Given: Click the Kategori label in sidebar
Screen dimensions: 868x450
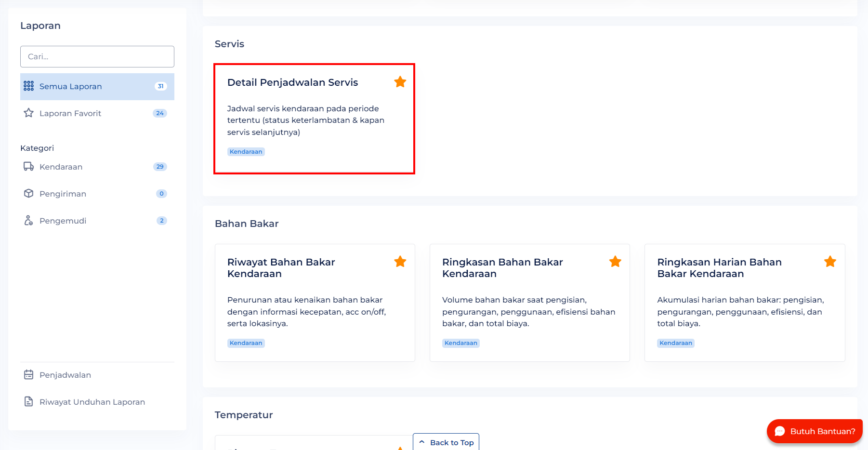Looking at the screenshot, I should (x=37, y=148).
